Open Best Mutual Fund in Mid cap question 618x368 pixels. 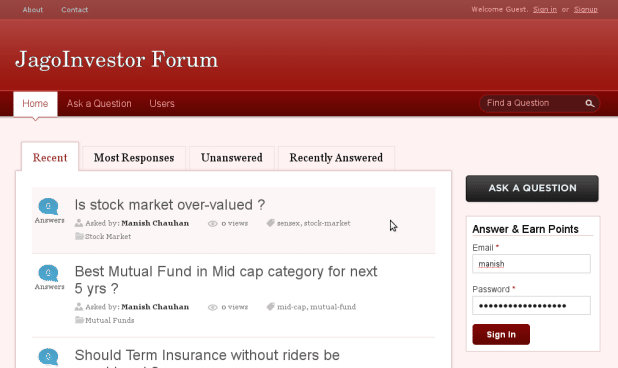pyautogui.click(x=226, y=280)
